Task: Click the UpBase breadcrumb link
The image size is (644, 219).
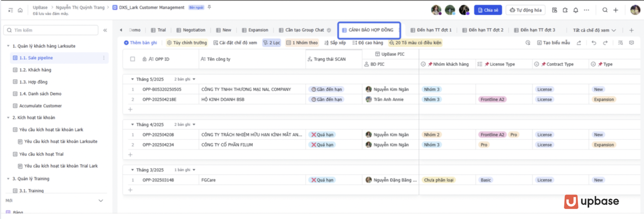Action: tap(40, 7)
